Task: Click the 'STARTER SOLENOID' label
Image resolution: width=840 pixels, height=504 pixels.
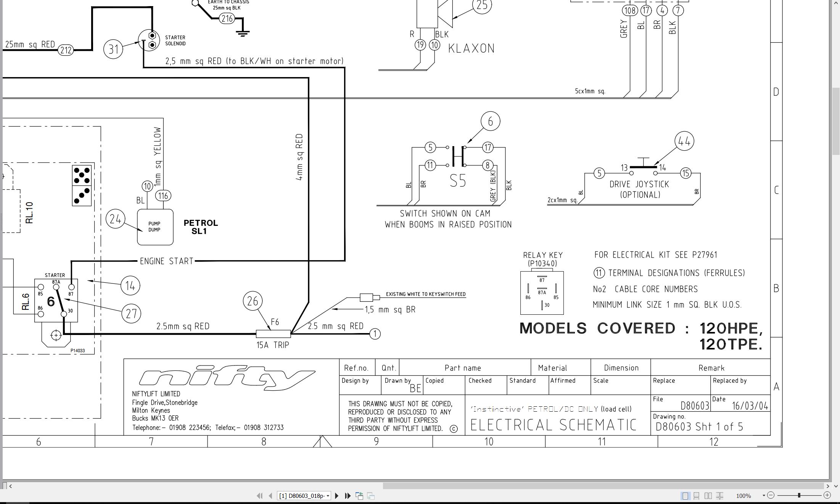Action: (175, 40)
